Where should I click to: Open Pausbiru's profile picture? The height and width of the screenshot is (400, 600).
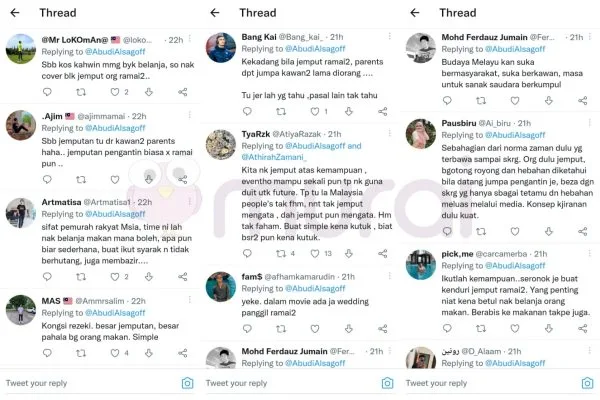(421, 134)
